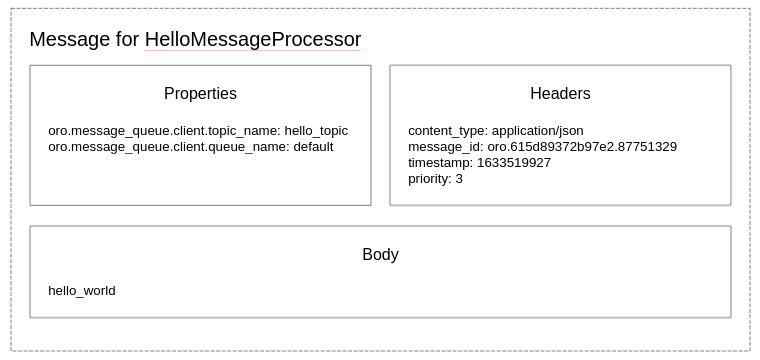The width and height of the screenshot is (760, 360).
Task: Click the hello_topic value text
Action: click(x=316, y=131)
